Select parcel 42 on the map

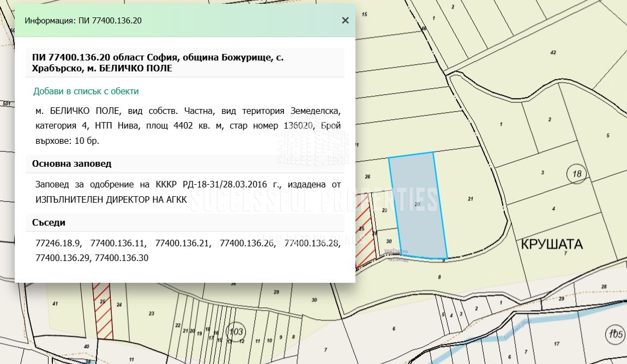[x=553, y=52]
